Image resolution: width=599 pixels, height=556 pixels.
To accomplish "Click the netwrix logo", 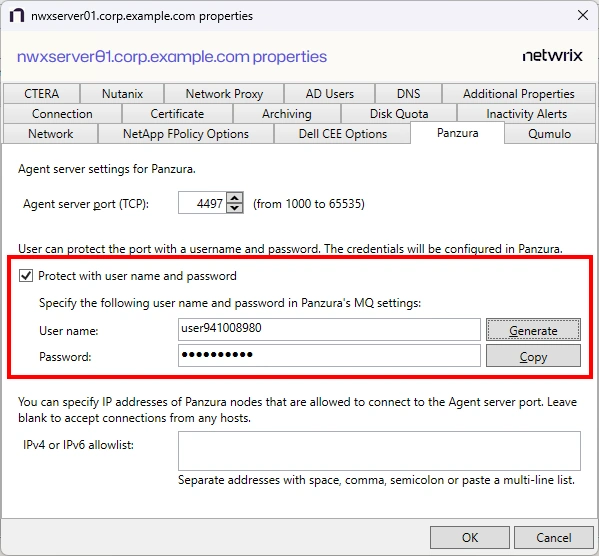I will 552,56.
